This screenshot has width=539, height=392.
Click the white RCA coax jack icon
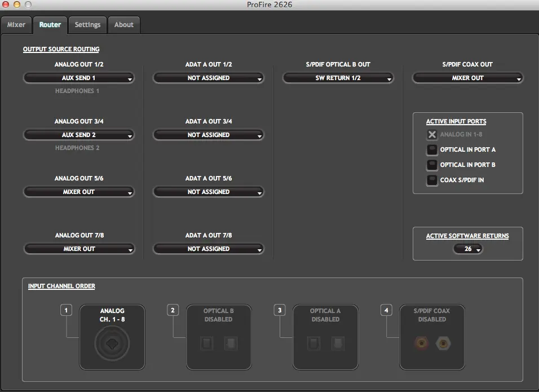click(443, 343)
